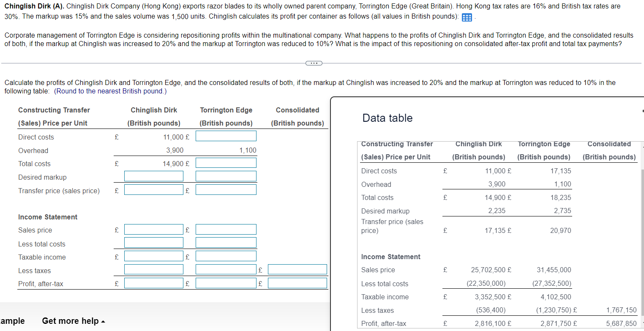Open the data table icon in the problem statement
Image resolution: width=644 pixels, height=331 pixels.
(x=467, y=18)
